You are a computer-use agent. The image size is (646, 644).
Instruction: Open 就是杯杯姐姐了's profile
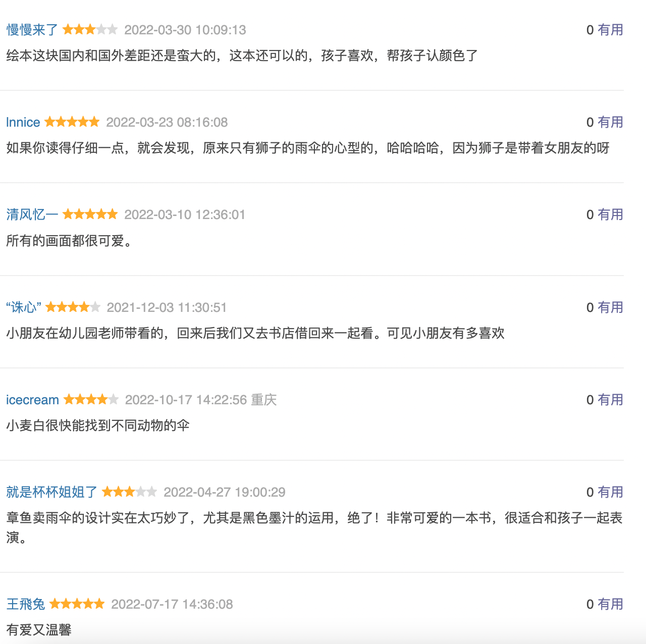point(51,492)
